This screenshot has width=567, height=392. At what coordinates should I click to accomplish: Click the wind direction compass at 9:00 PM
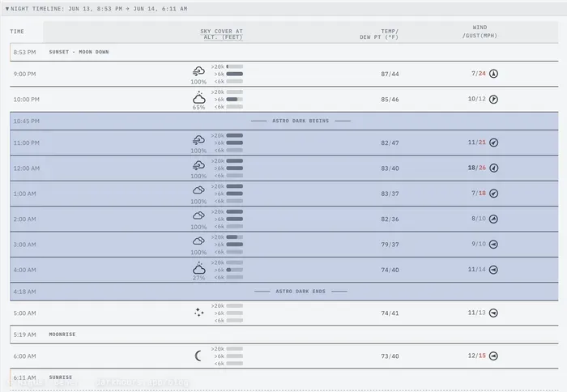coord(493,74)
